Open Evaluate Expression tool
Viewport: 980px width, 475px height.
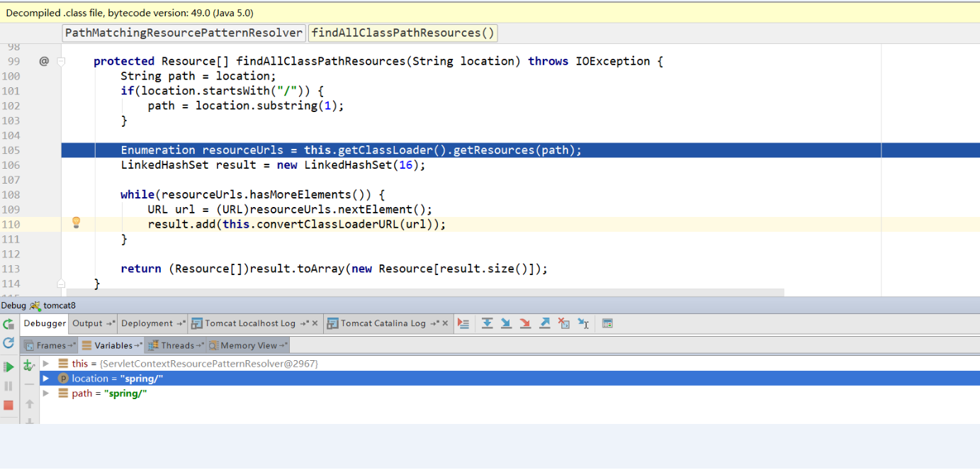[607, 323]
